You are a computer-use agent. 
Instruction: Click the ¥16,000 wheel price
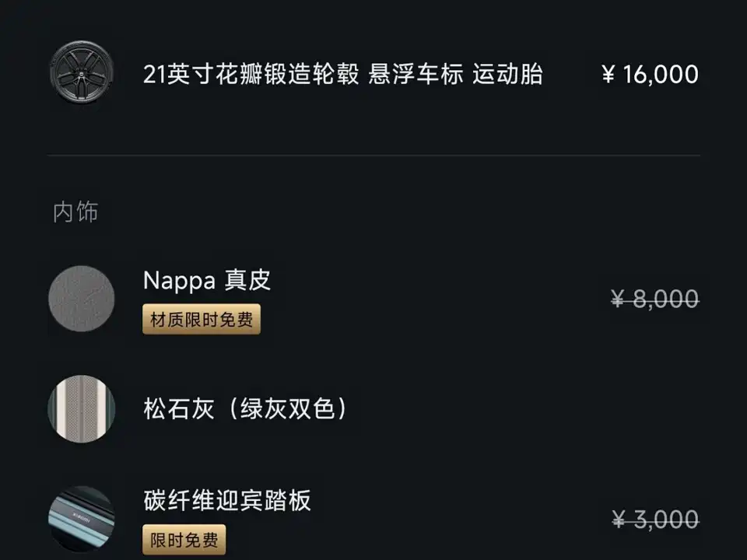[650, 75]
